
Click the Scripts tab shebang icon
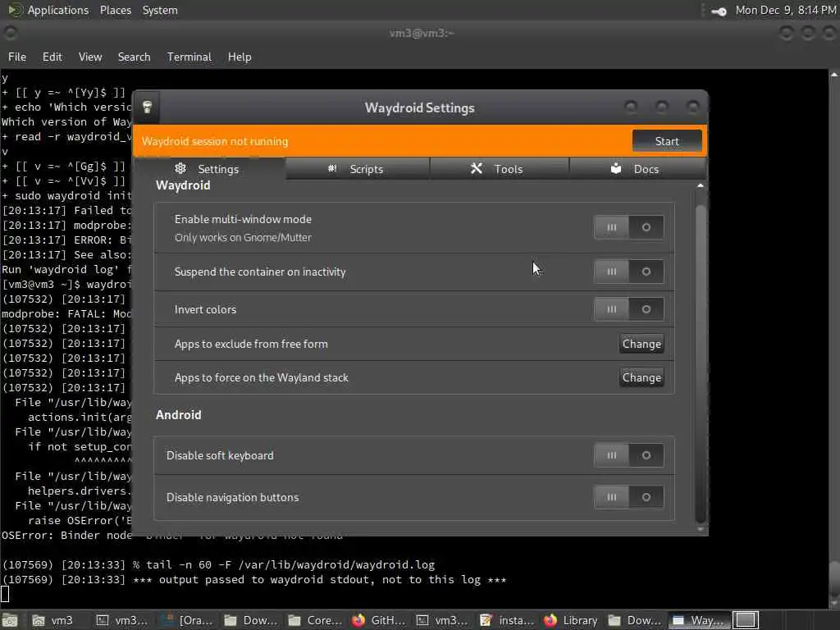(x=332, y=168)
